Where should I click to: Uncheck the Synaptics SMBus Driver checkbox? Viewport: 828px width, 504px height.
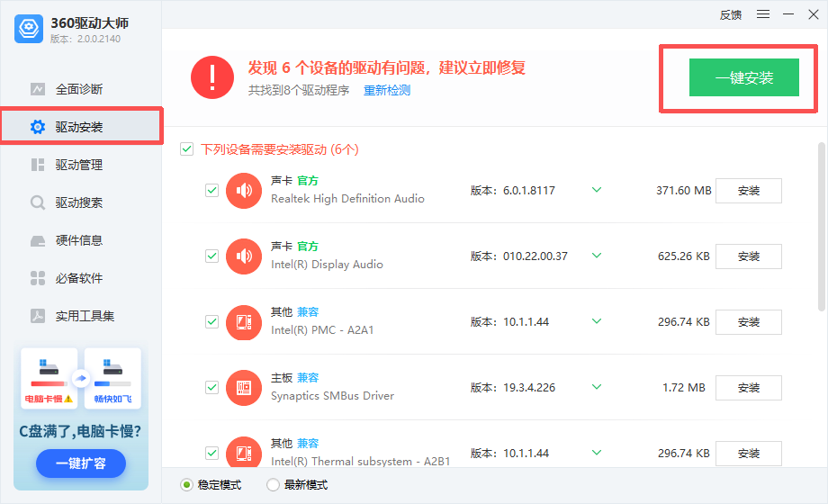coord(211,387)
